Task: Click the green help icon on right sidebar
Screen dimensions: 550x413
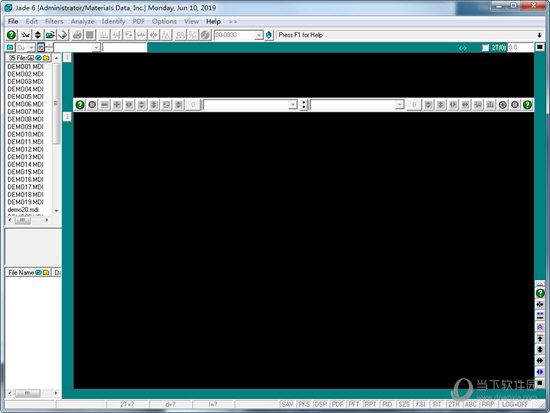Action: [540, 293]
